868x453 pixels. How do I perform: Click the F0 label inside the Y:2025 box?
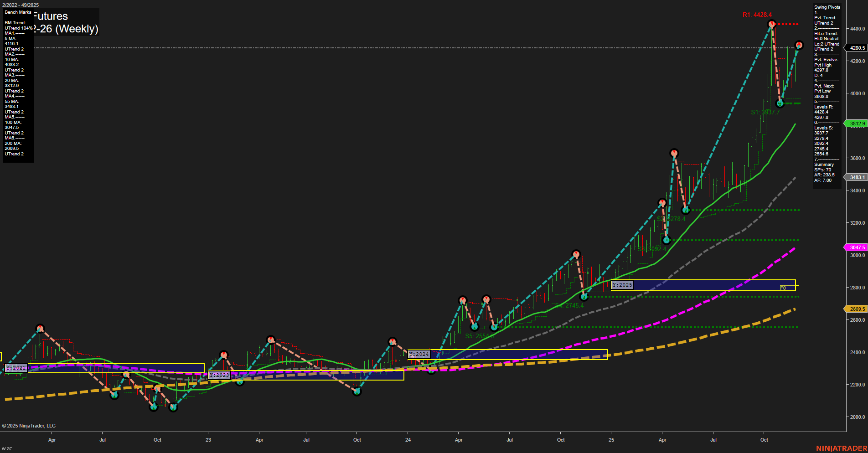[x=782, y=288]
